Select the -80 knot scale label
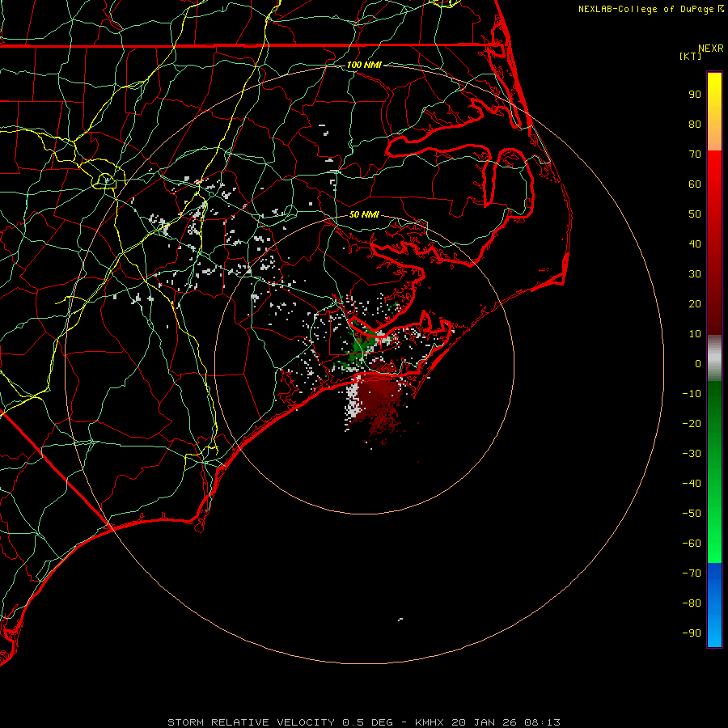The width and height of the screenshot is (728, 728). (x=692, y=603)
